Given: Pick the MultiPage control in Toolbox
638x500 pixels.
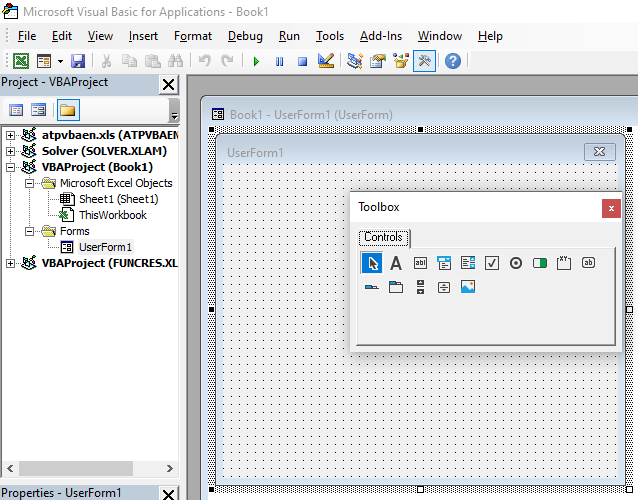Looking at the screenshot, I should click(396, 287).
